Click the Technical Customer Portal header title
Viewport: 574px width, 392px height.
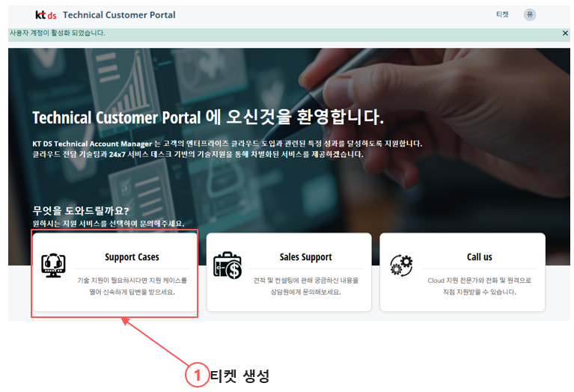(119, 15)
